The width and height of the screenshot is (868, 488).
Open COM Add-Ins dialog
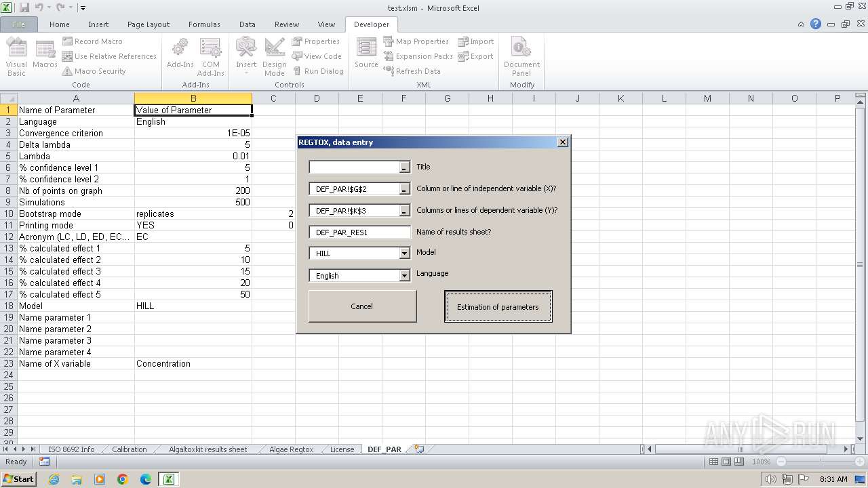click(x=211, y=57)
